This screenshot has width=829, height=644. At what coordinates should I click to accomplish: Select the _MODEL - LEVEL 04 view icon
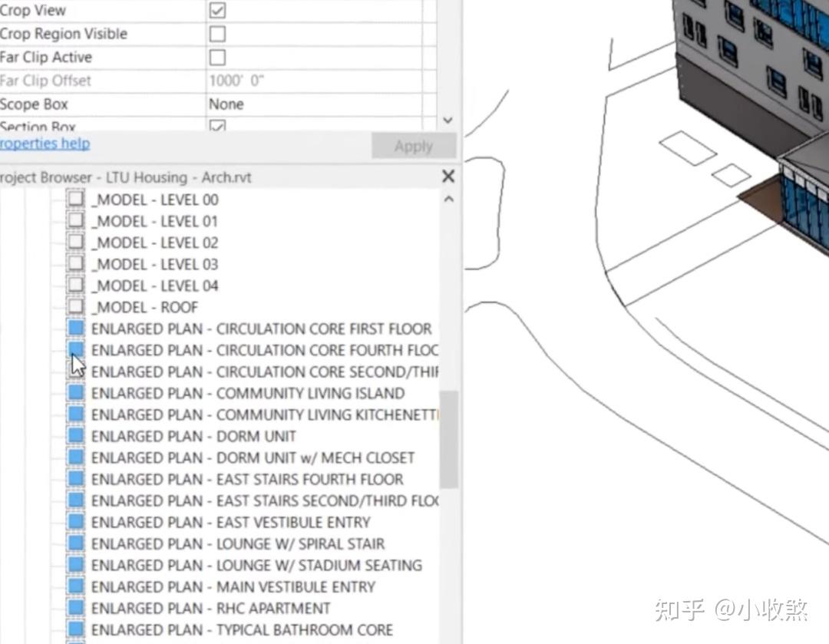[74, 285]
